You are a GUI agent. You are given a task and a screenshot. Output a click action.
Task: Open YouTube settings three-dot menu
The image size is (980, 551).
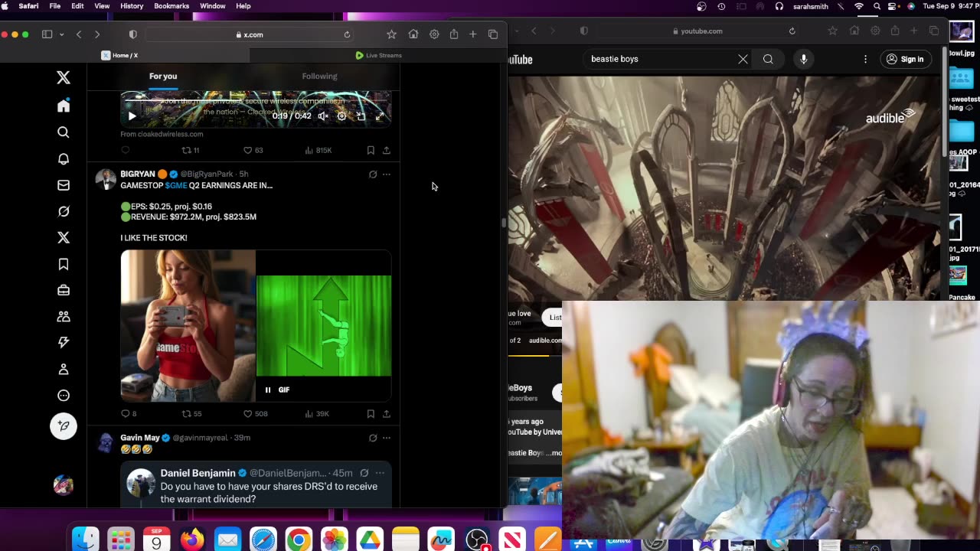coord(865,59)
